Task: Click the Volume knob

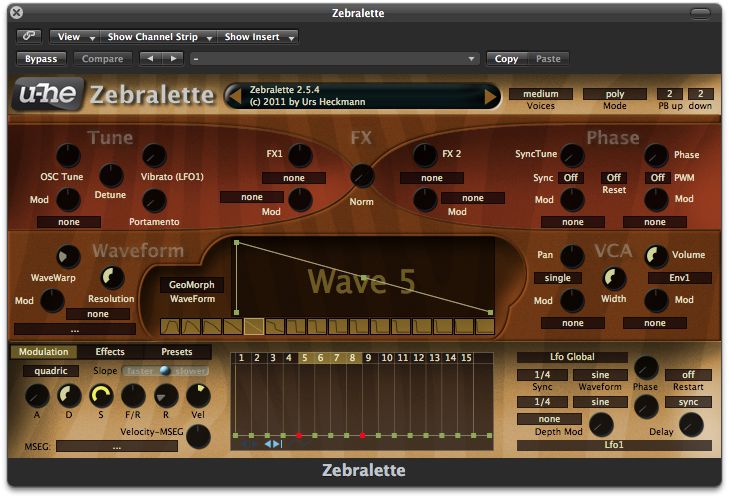Action: [656, 256]
